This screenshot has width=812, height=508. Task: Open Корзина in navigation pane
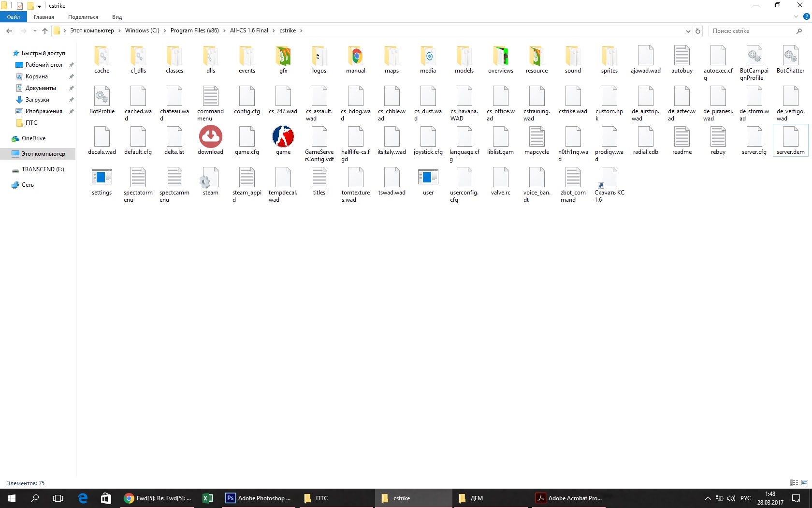[32, 76]
